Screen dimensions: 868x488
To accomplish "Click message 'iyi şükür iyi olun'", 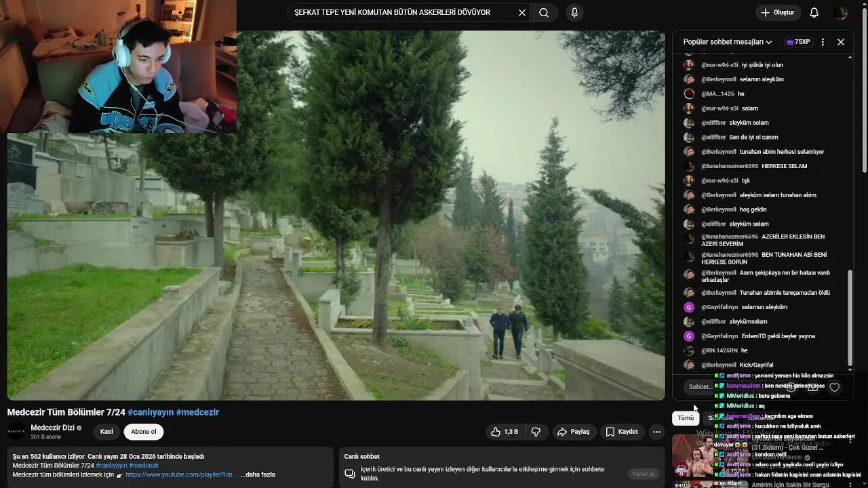I will [x=762, y=65].
